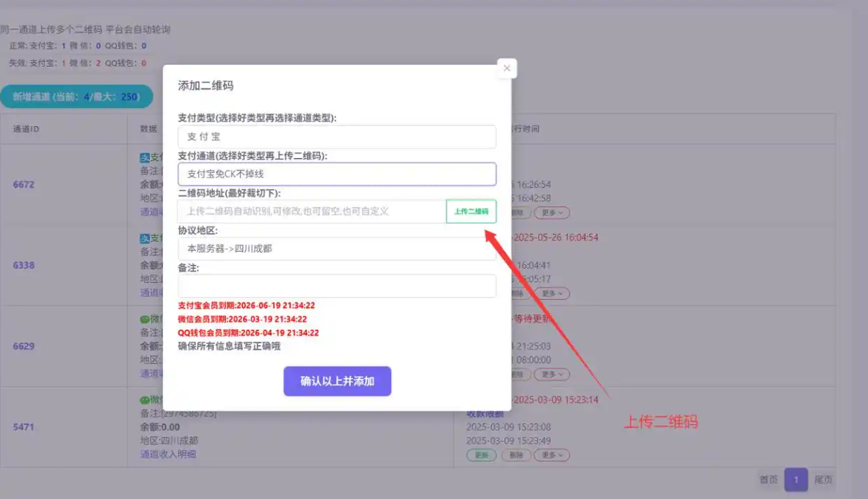Click the 通道ID column header
The width and height of the screenshot is (868, 499).
click(x=26, y=129)
